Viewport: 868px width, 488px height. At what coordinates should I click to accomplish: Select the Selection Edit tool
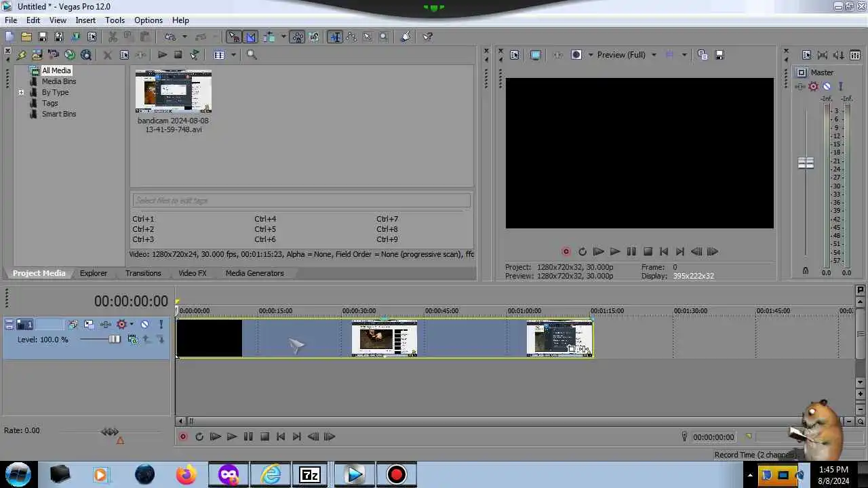tap(368, 37)
